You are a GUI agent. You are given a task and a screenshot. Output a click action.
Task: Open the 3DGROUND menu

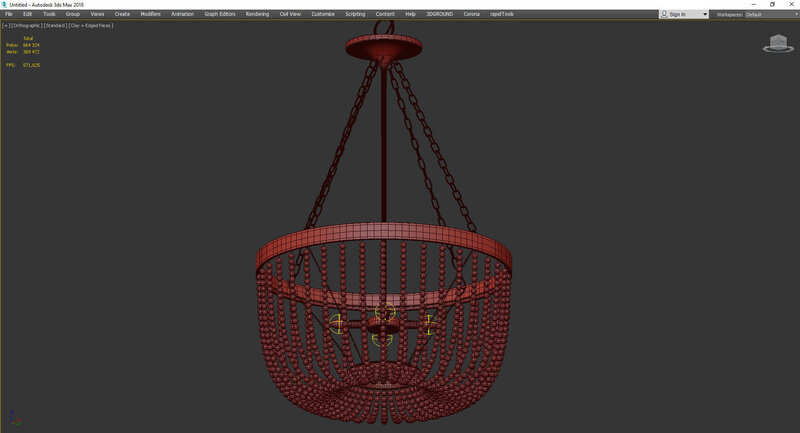[439, 14]
